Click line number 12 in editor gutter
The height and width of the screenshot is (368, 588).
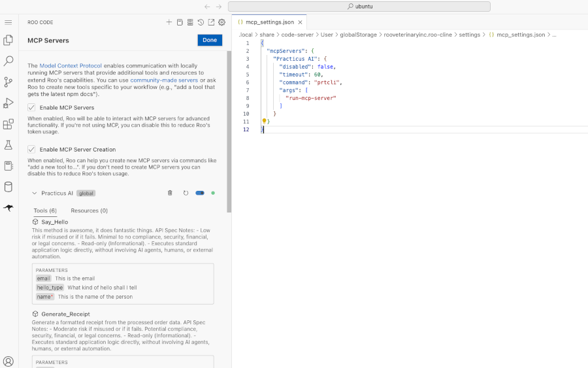(246, 129)
